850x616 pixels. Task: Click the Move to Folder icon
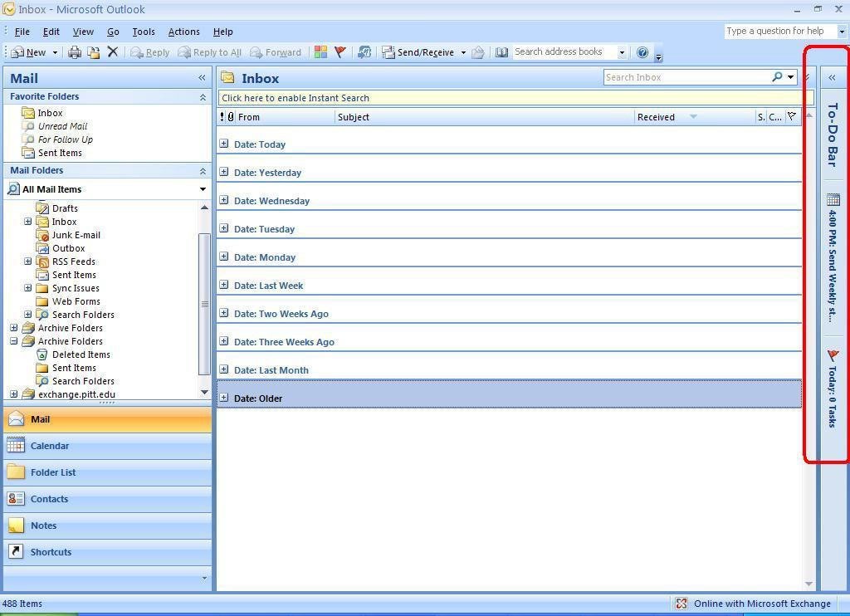click(94, 52)
